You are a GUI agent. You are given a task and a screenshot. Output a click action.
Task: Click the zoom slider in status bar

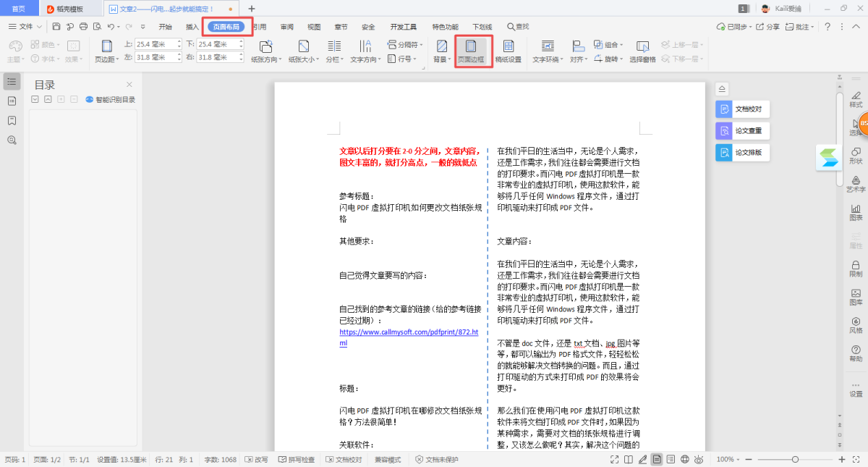[795, 460]
